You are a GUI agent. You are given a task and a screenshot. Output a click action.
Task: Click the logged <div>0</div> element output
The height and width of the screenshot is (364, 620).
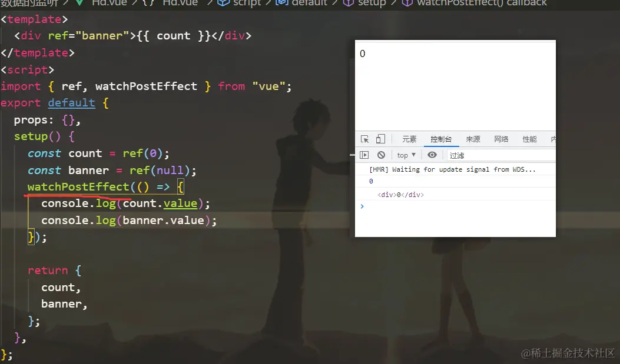click(x=400, y=195)
